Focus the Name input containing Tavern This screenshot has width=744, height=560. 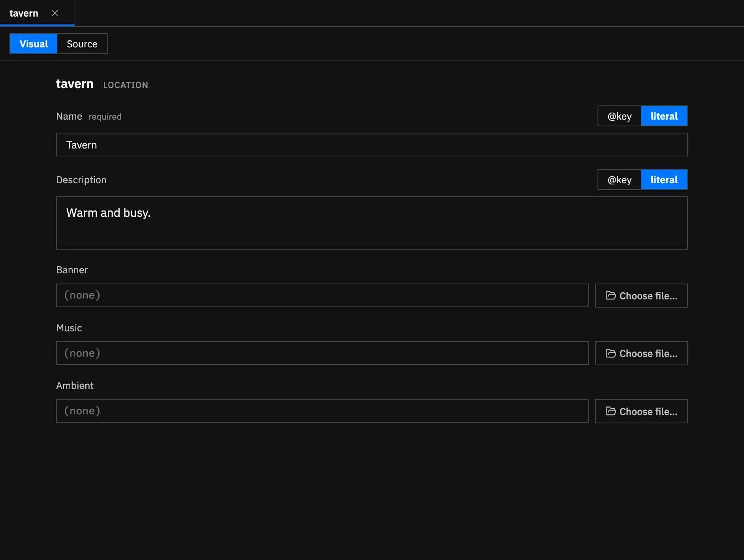[372, 145]
